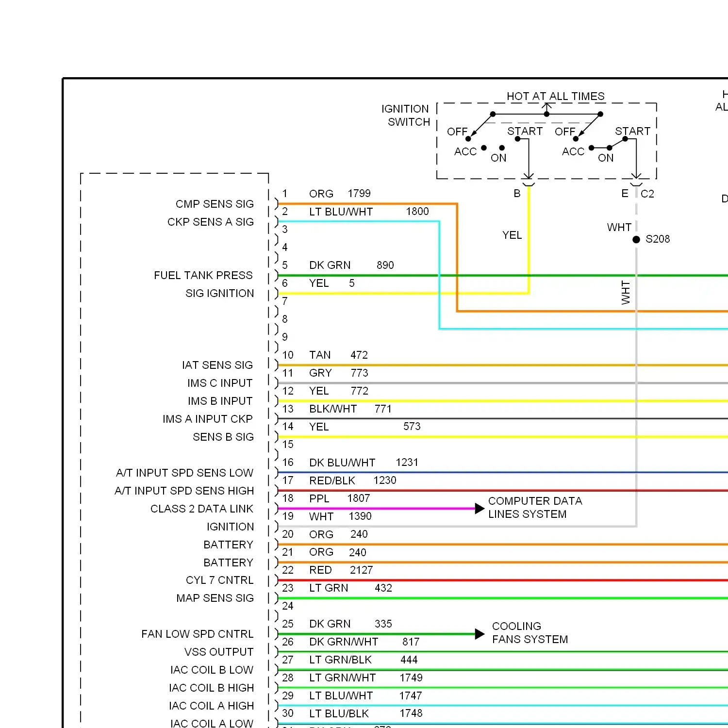Image resolution: width=728 pixels, height=728 pixels.
Task: Click the FUEL TANK PRESS label
Action: pyautogui.click(x=203, y=275)
